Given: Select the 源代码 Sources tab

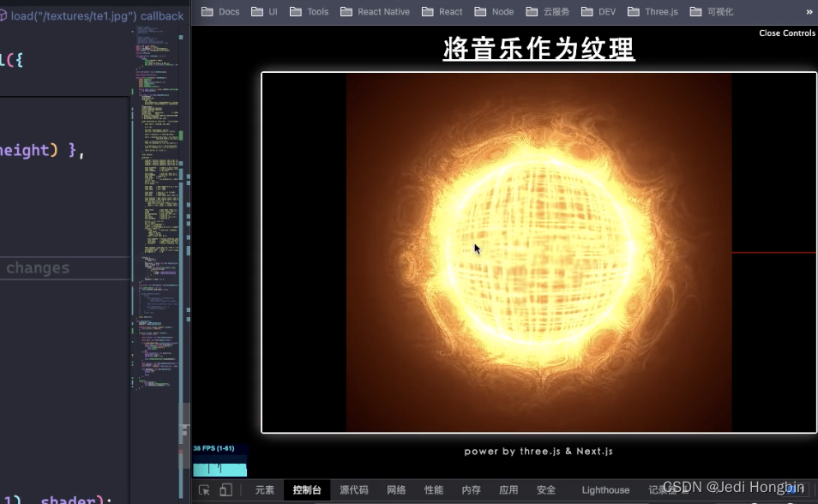Looking at the screenshot, I should tap(352, 489).
